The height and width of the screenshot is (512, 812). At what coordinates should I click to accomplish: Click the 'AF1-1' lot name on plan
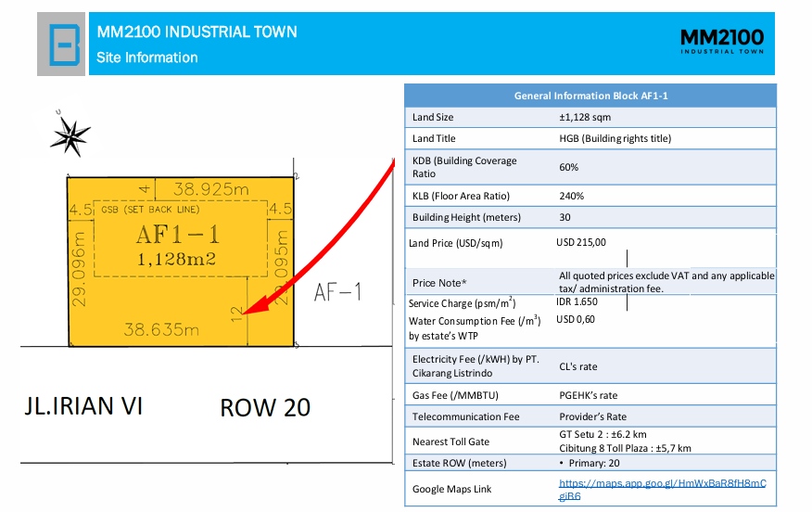tap(178, 236)
